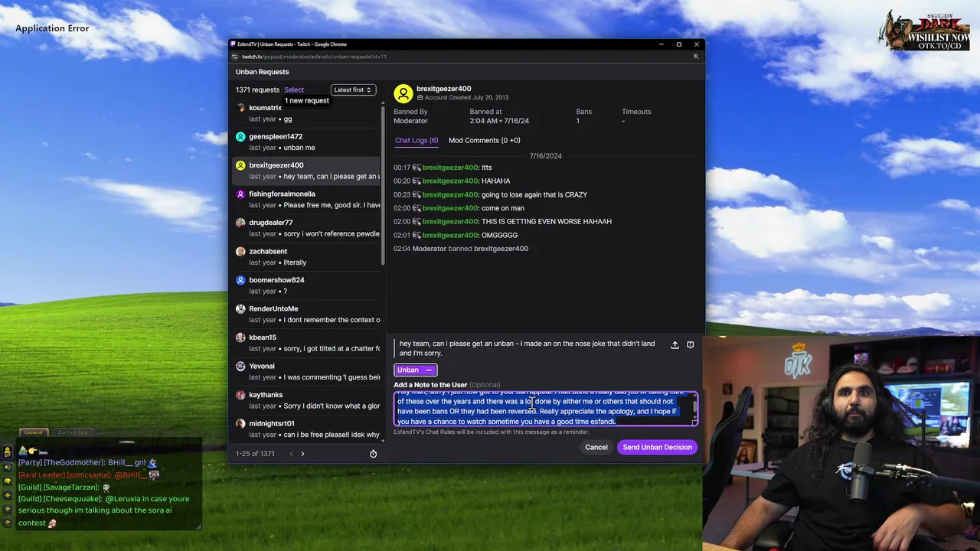Image resolution: width=980 pixels, height=551 pixels.
Task: Click the site information icon in the address bar
Action: [x=236, y=57]
